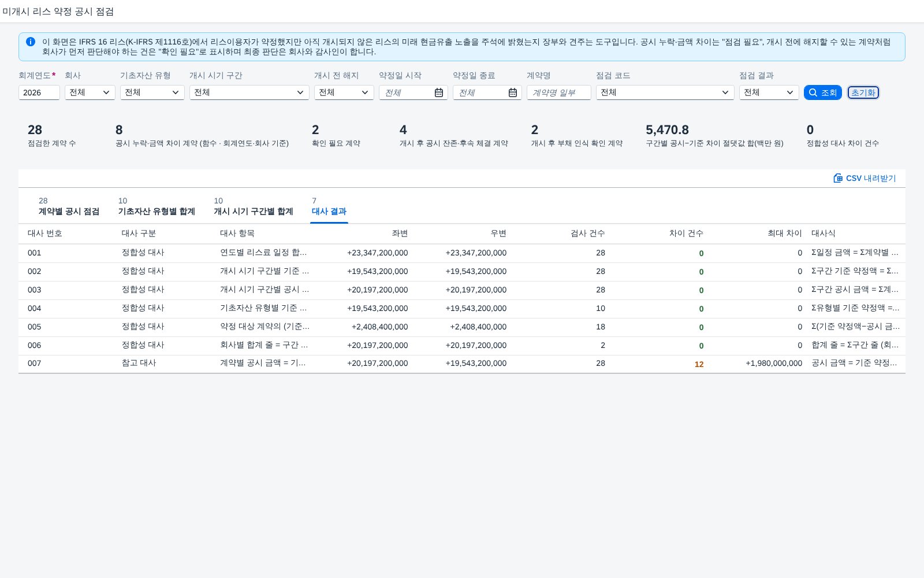Open the 개시 시기 구간 dropdown

click(249, 92)
